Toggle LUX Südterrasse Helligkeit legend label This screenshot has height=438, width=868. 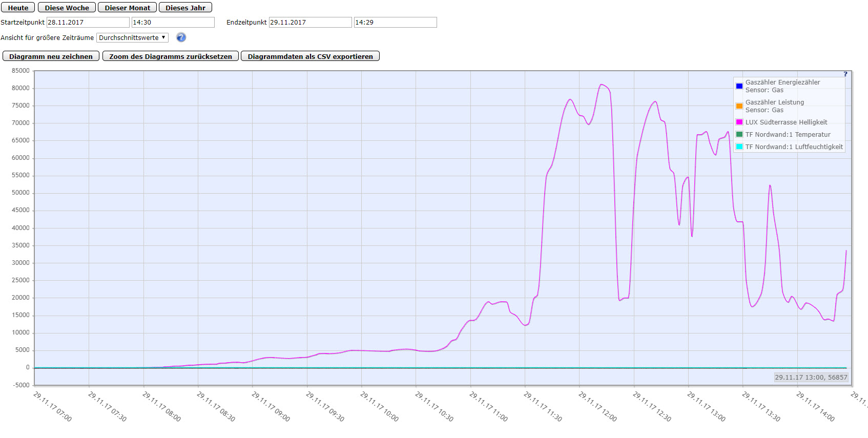(x=786, y=122)
